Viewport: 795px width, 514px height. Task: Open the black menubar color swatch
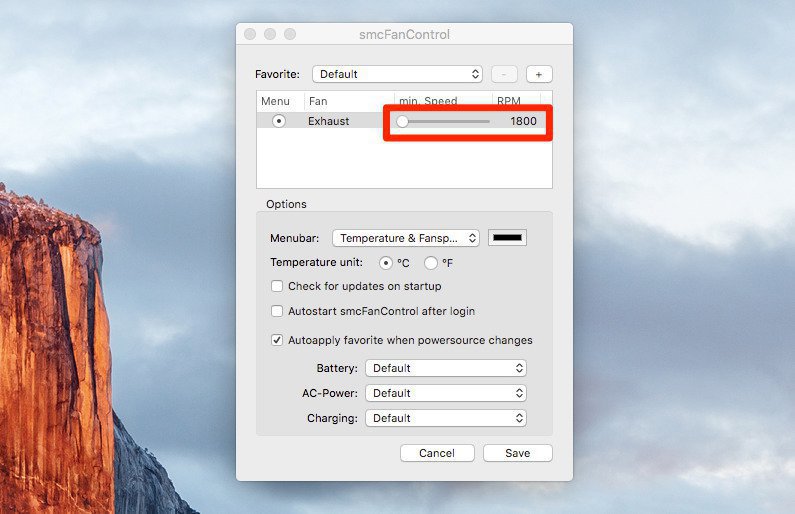coord(507,238)
